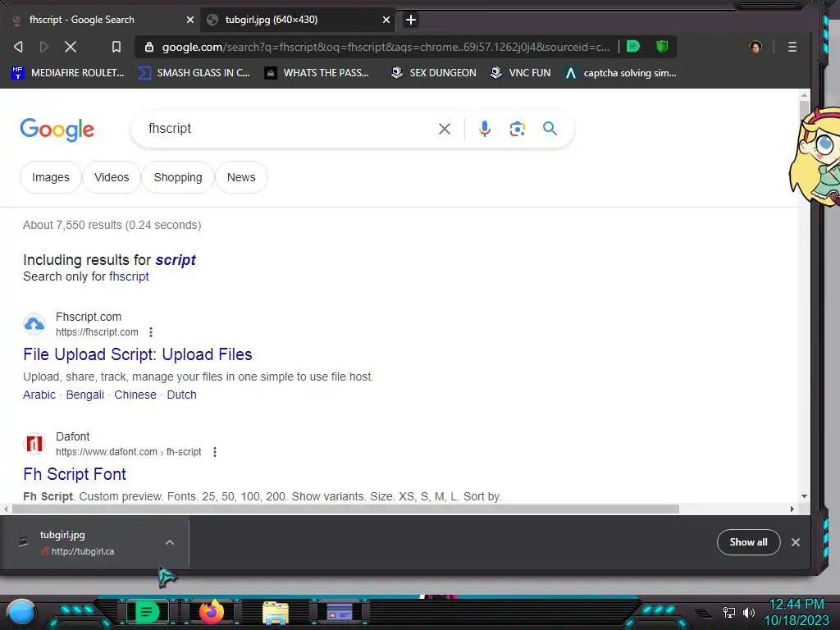
Task: Open the green chat app in the taskbar
Action: [x=146, y=612]
